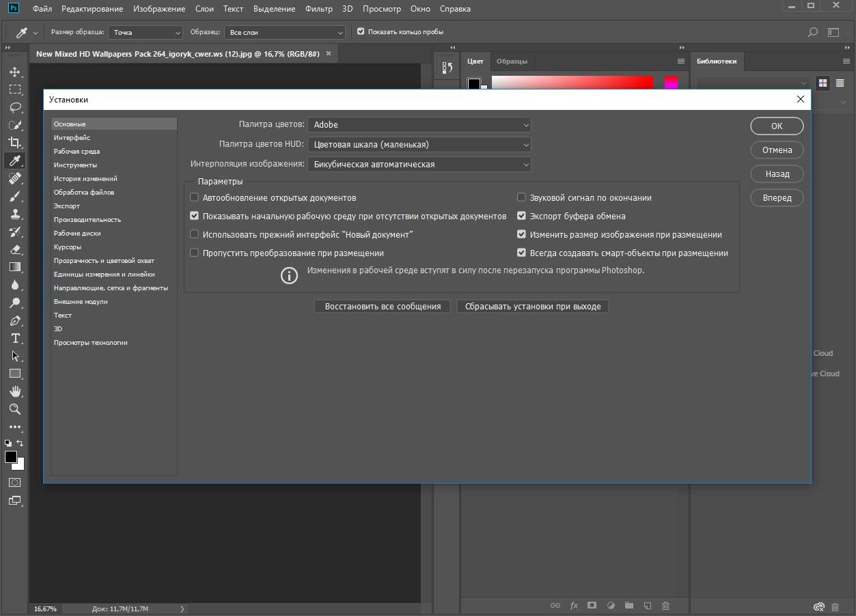Select the Path Selection arrow tool
856x616 pixels.
tap(14, 356)
